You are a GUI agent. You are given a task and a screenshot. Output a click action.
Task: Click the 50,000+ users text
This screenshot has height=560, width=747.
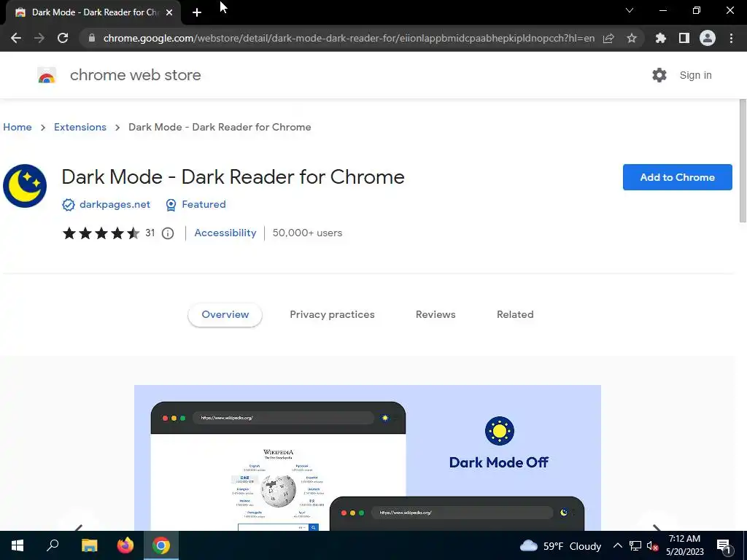pos(307,233)
